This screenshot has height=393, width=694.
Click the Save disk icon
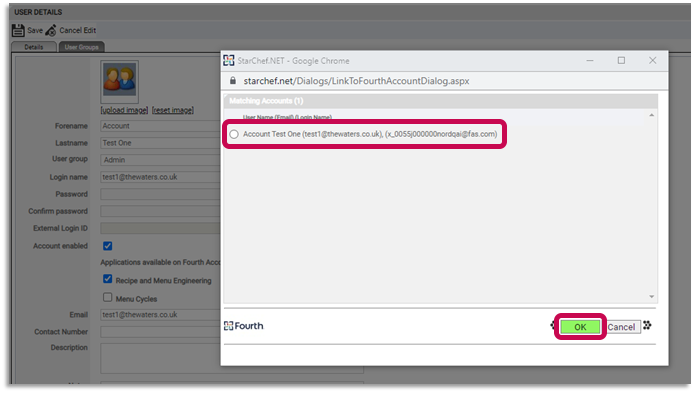click(18, 31)
